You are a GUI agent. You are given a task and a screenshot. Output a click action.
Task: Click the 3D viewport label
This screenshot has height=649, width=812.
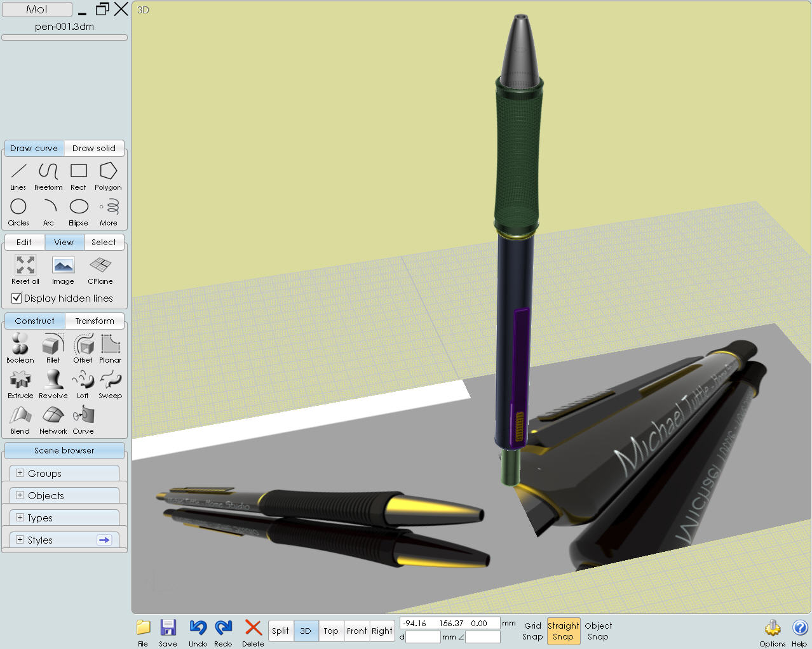coord(144,10)
